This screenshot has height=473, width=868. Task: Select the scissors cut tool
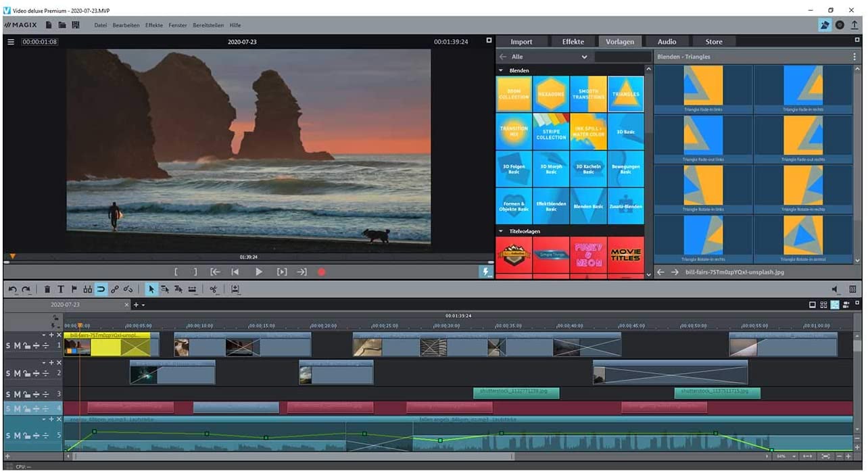[x=214, y=289]
